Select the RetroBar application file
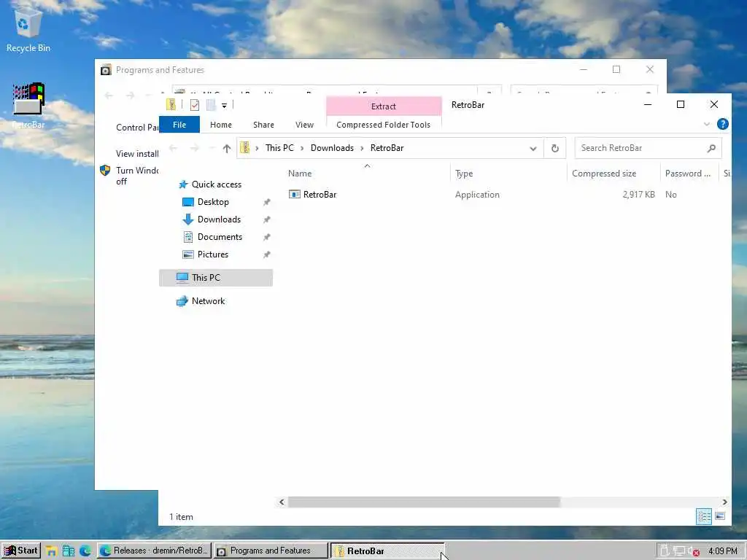The image size is (747, 560). [x=320, y=194]
